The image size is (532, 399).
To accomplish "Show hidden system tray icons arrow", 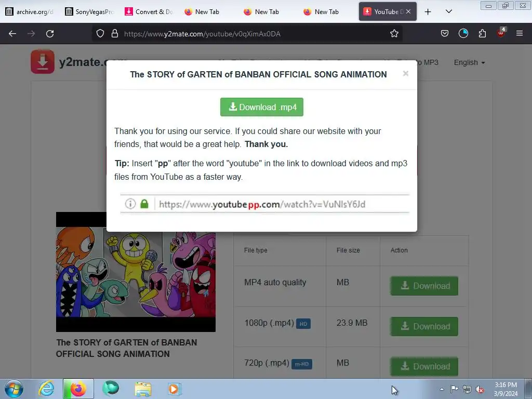I will (x=442, y=389).
